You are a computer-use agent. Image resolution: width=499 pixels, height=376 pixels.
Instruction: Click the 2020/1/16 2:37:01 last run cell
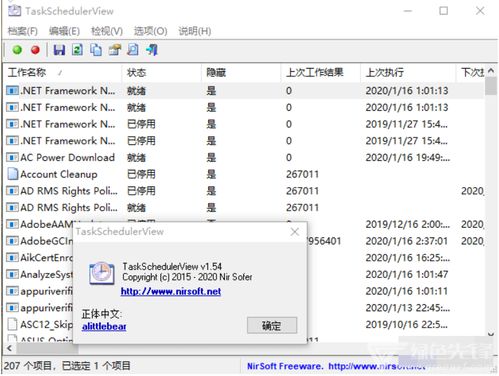[407, 241]
